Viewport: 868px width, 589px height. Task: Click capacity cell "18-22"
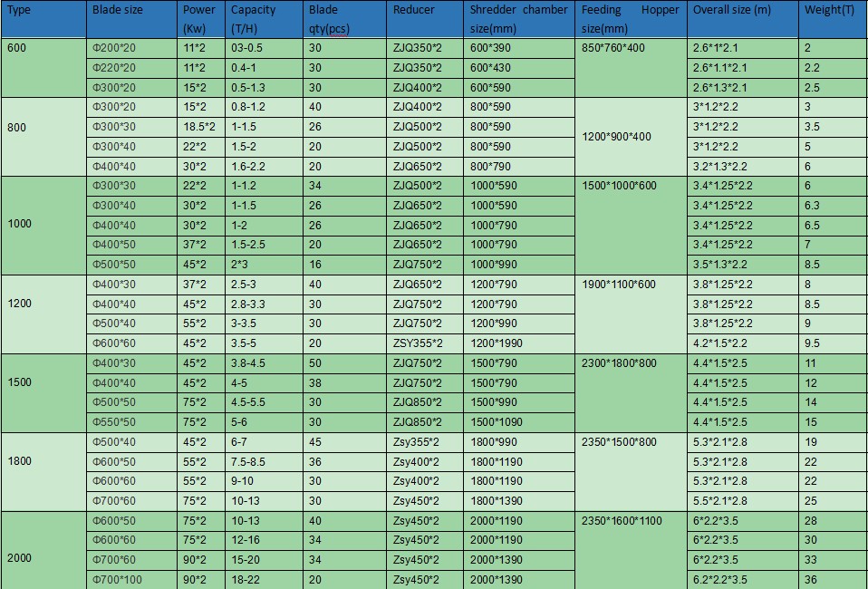[x=264, y=580]
